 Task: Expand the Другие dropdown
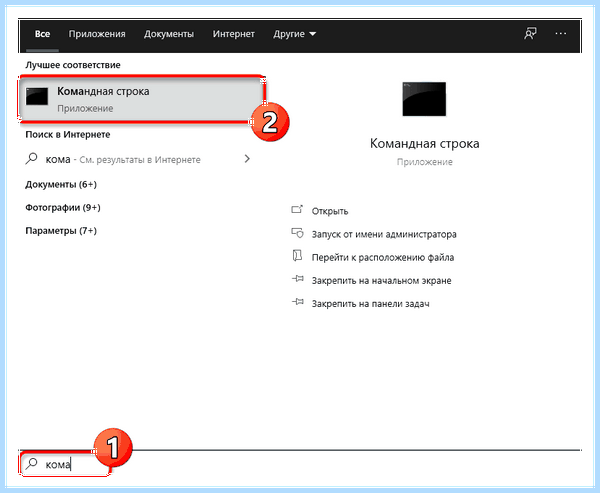294,34
